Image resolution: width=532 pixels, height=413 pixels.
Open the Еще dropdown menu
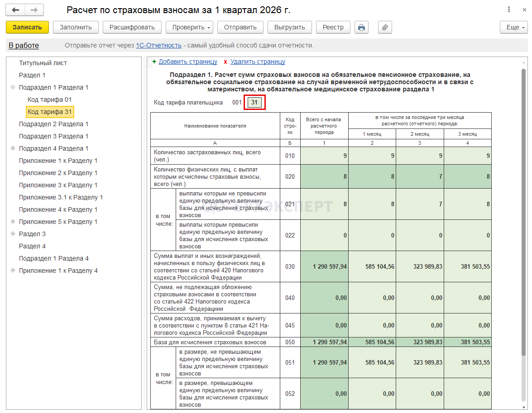513,27
